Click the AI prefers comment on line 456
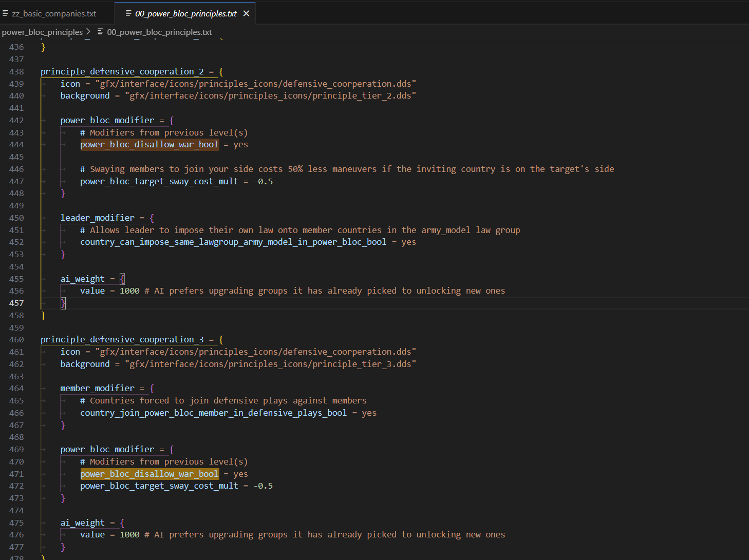Viewport: 749px width, 560px height. pyautogui.click(x=325, y=291)
